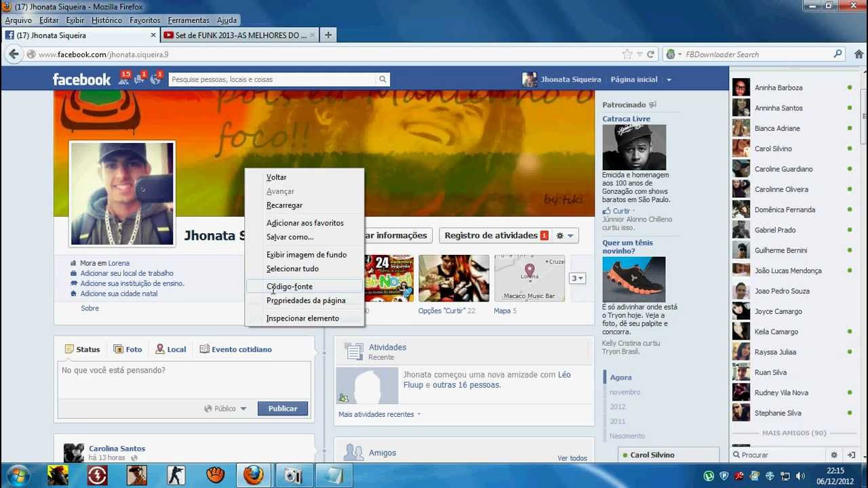Image resolution: width=868 pixels, height=488 pixels.
Task: Open Counter-Strike icon in the taskbar
Action: tap(176, 475)
